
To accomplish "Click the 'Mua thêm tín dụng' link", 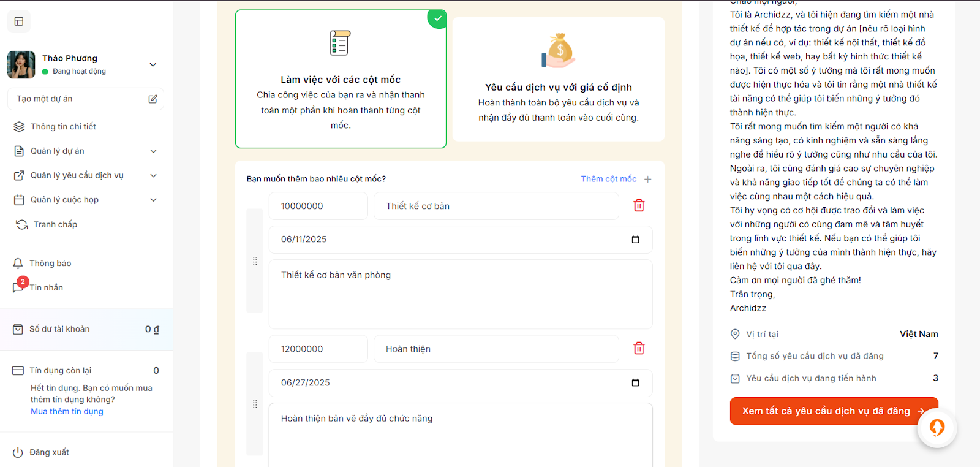I will click(67, 411).
